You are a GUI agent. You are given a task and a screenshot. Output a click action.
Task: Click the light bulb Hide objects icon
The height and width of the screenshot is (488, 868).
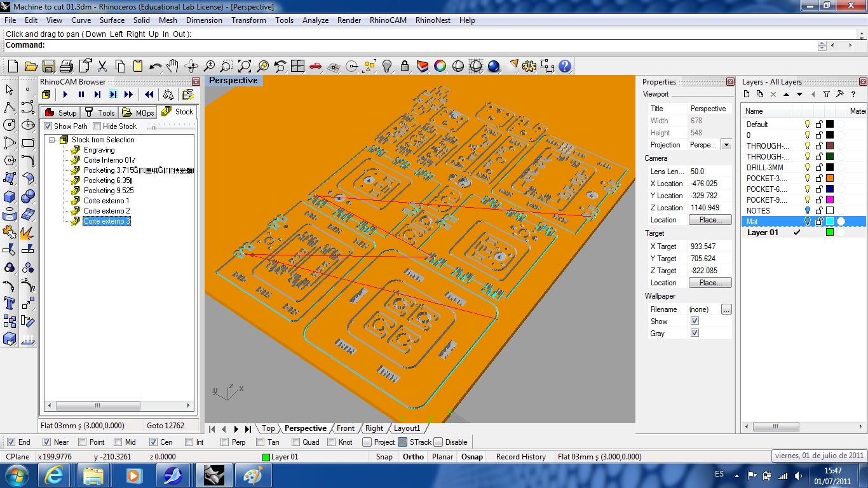point(387,66)
